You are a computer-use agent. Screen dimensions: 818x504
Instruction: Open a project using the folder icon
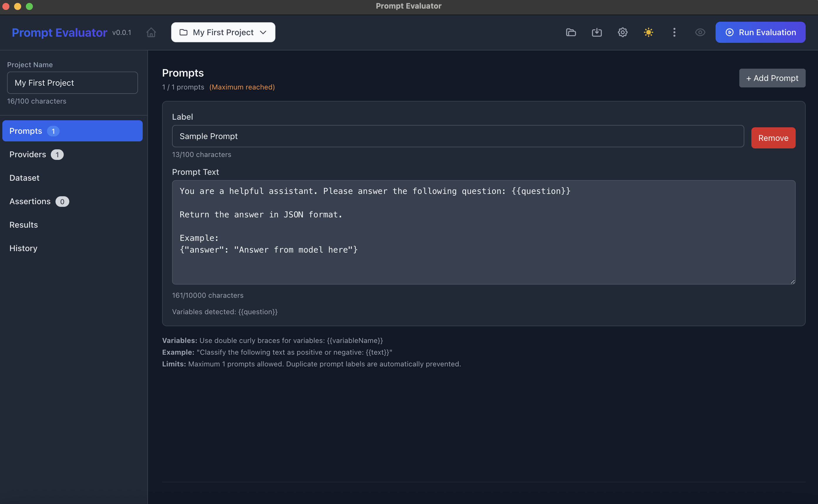point(571,32)
